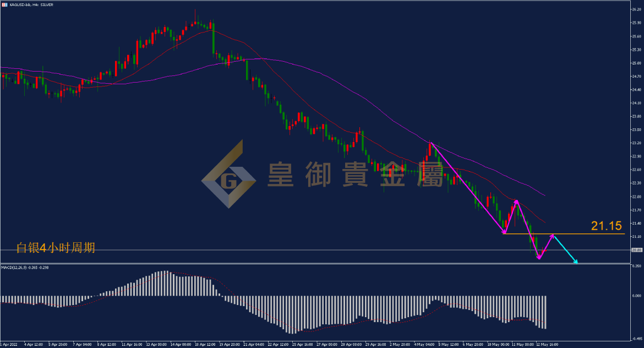
Task: Click the 2 May 20:00 time label
Action: (x=400, y=344)
